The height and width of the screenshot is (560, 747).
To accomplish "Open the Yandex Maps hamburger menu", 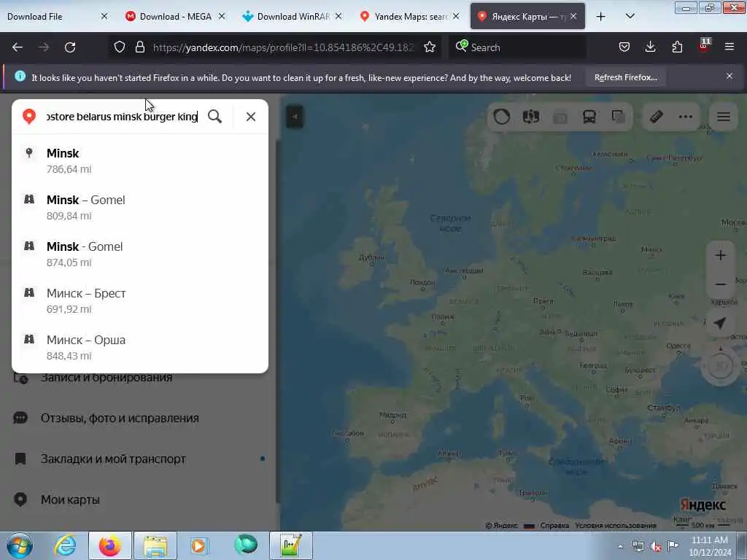I will 724,117.
